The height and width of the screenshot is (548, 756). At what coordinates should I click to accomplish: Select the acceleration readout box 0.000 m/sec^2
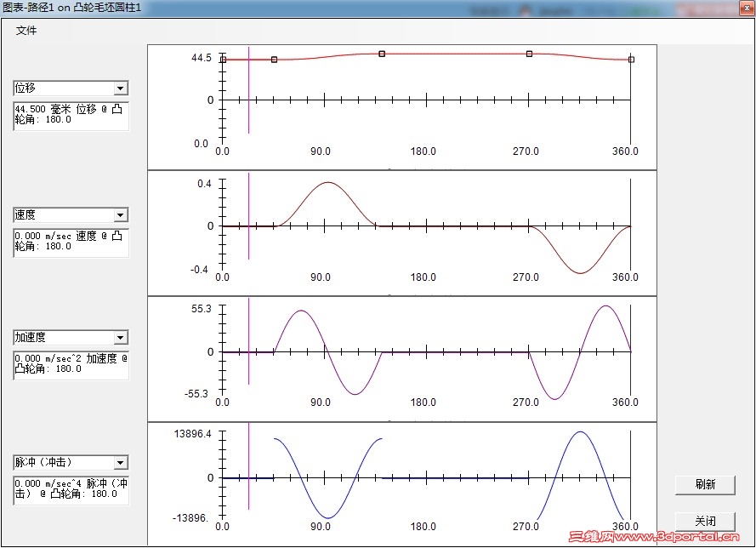(71, 365)
